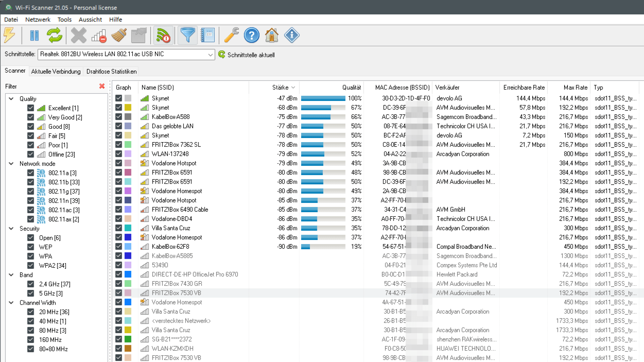Open the Aussicht menu
Viewport: 644px width, 362px height.
90,19
